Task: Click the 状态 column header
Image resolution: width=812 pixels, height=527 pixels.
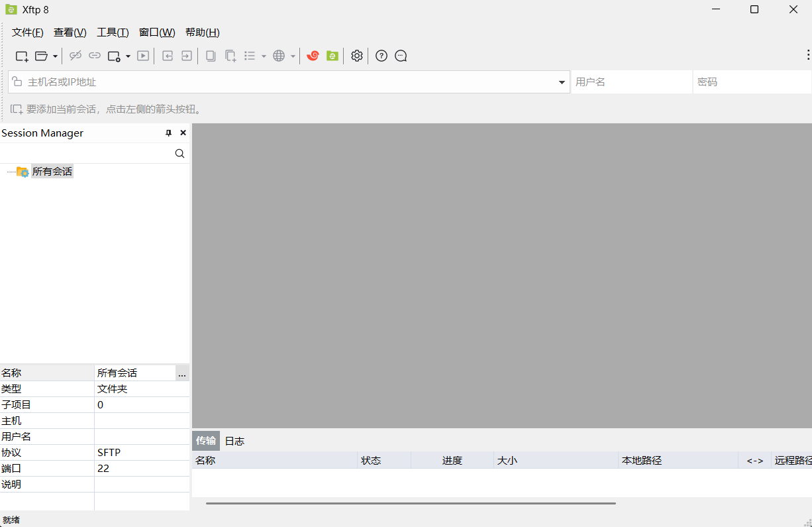Action: pyautogui.click(x=384, y=460)
